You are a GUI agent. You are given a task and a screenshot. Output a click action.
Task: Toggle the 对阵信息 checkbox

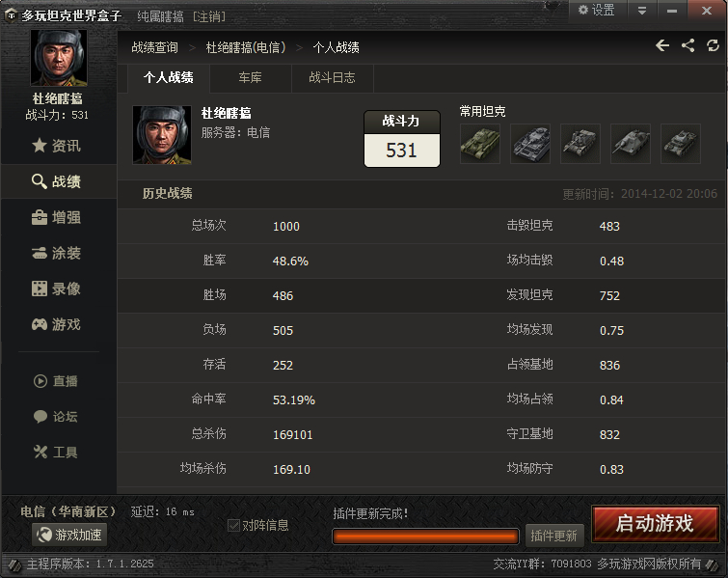tap(233, 526)
